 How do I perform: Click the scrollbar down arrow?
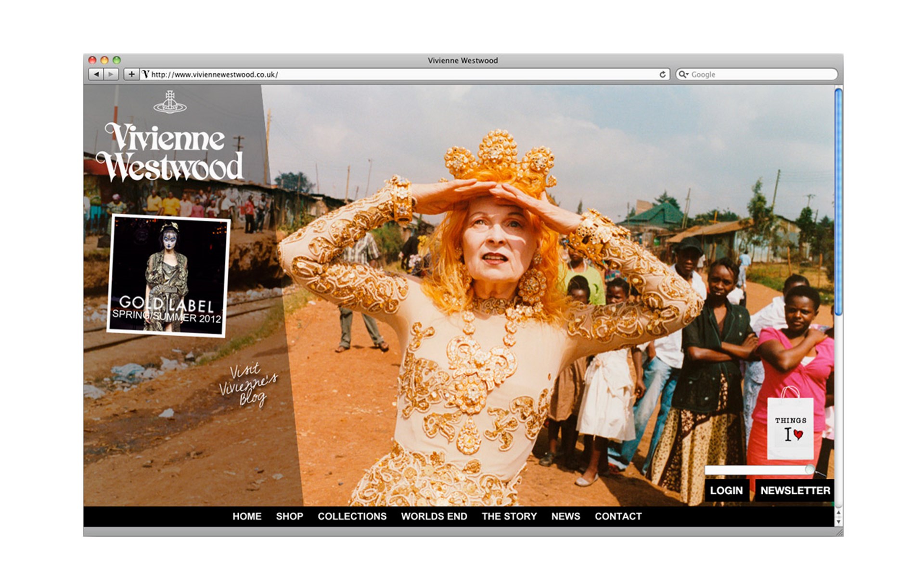click(838, 522)
